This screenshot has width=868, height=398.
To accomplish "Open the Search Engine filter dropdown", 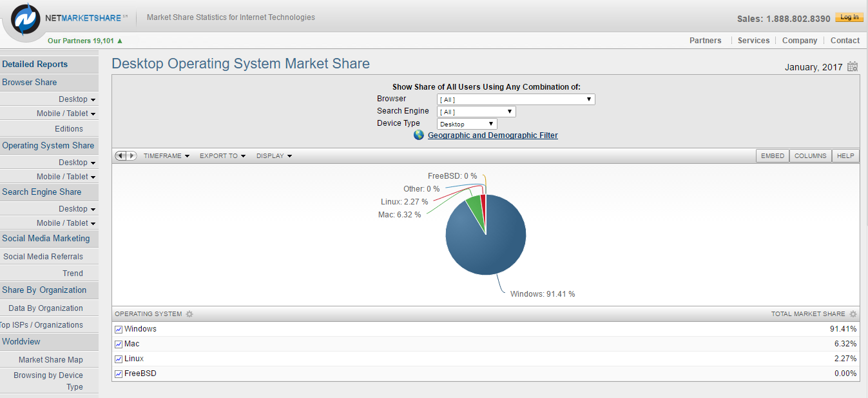I will pyautogui.click(x=476, y=112).
